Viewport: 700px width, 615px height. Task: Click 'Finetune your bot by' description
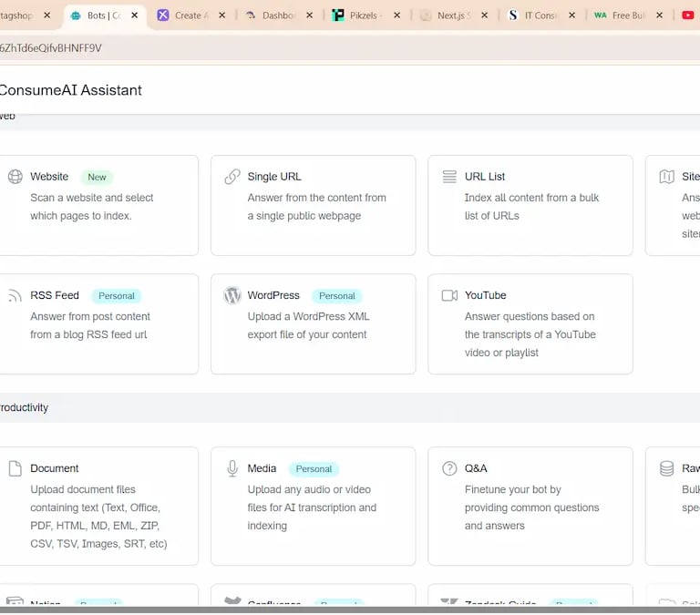click(512, 489)
